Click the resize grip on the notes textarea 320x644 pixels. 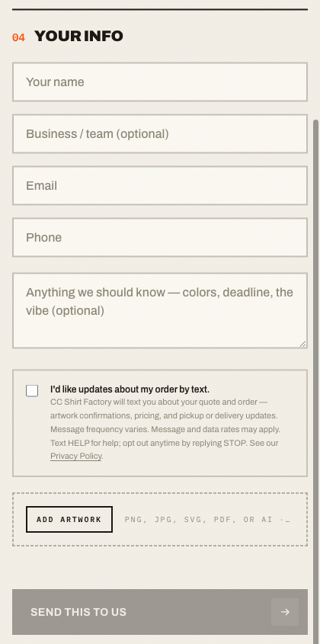302,344
